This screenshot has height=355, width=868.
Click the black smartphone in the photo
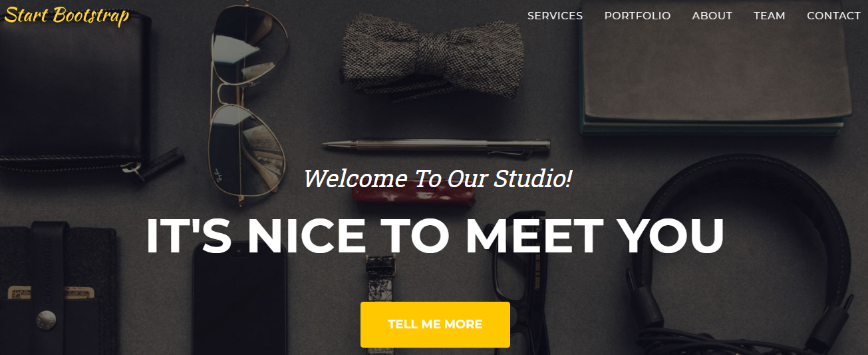tap(240, 300)
